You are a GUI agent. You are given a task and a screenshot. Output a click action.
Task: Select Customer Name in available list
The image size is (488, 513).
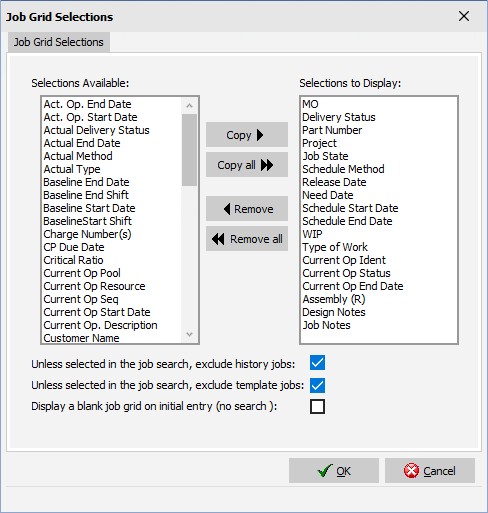pos(81,338)
